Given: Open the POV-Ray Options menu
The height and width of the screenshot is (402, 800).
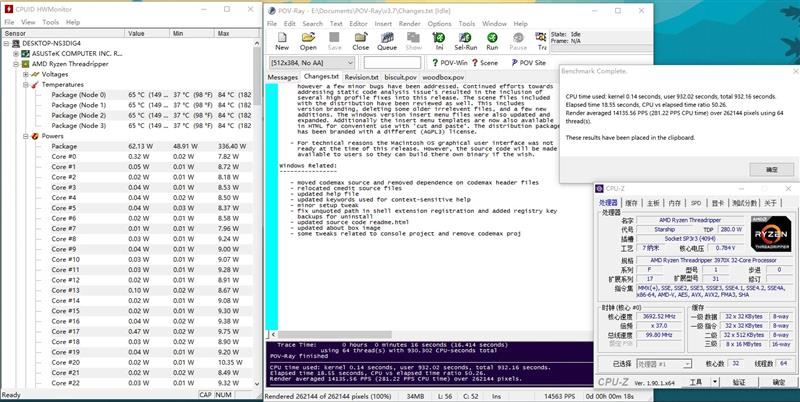Looking at the screenshot, I should click(439, 23).
